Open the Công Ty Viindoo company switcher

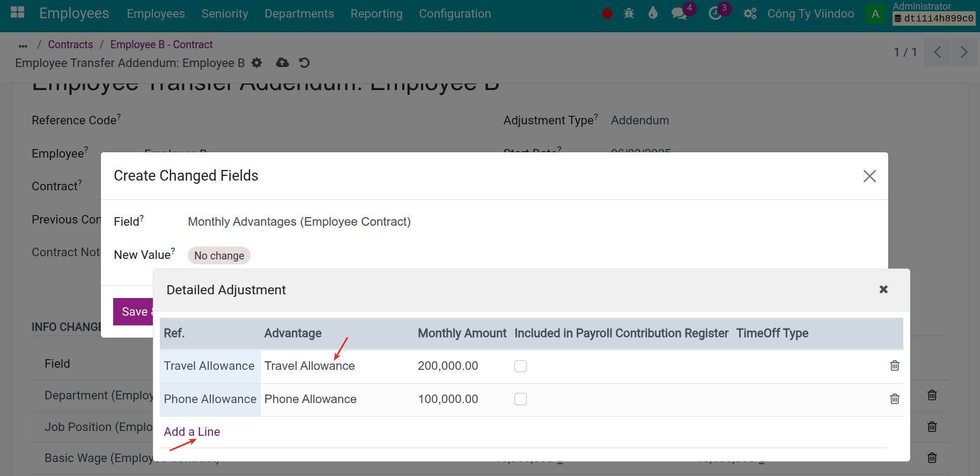pos(810,13)
